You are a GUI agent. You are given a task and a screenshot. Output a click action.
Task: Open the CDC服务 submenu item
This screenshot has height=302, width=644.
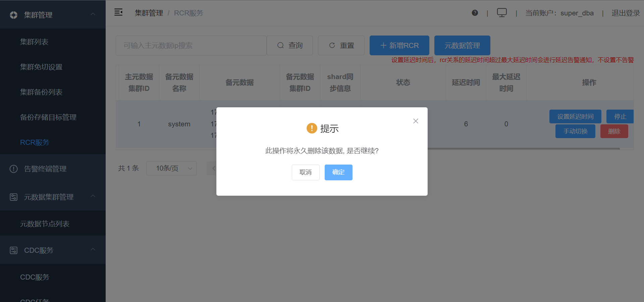coord(53,277)
